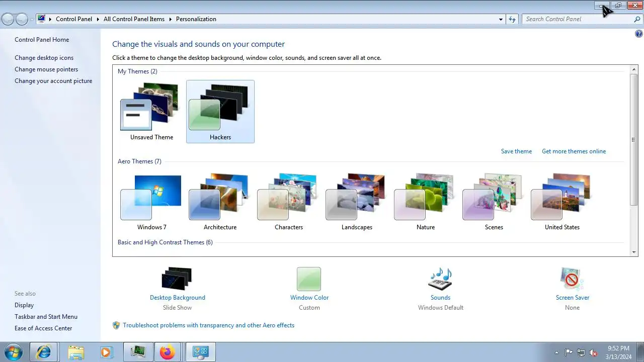The image size is (644, 362).
Task: Click the address bar computer icon
Action: pyautogui.click(x=41, y=19)
